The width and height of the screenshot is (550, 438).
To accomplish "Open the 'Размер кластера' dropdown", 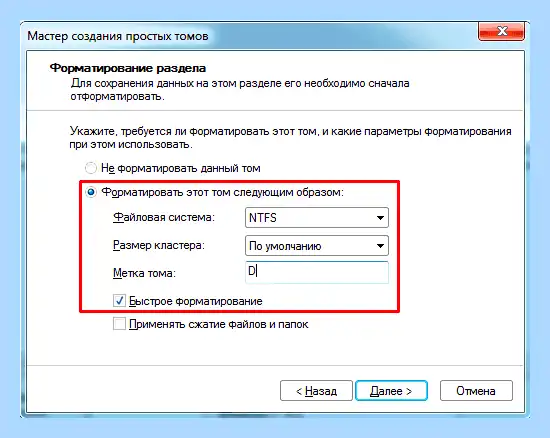I will pos(317,245).
